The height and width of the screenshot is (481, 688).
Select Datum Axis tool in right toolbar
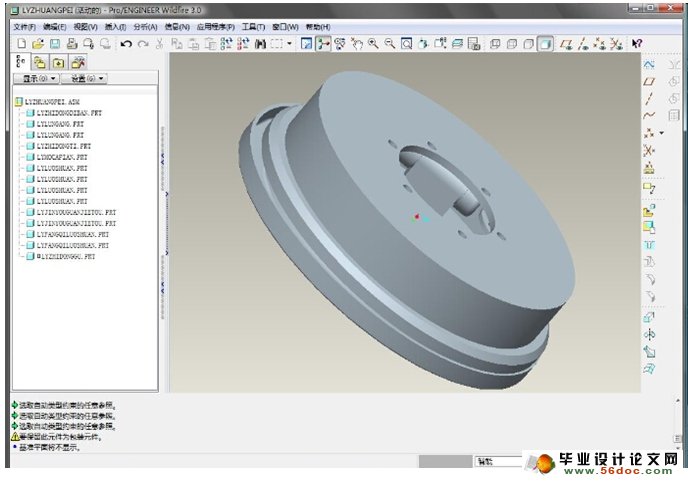(649, 99)
